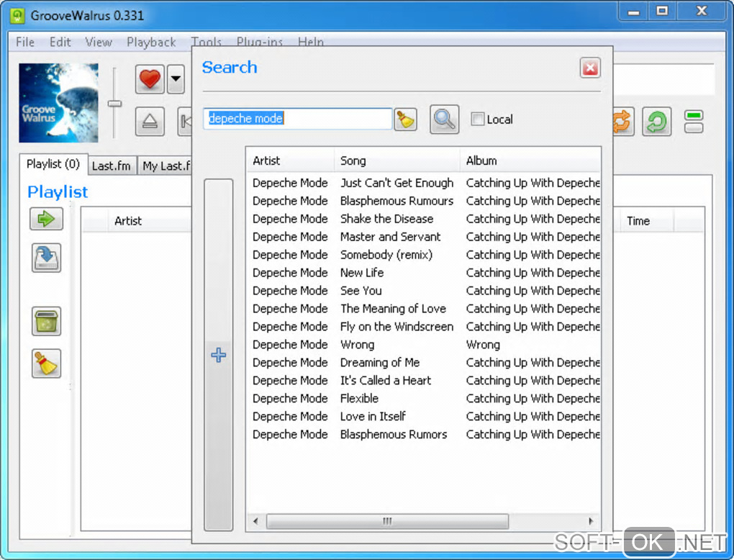Click the broom clear-playlist icon in the sidebar
This screenshot has height=560, width=734.
[x=46, y=363]
